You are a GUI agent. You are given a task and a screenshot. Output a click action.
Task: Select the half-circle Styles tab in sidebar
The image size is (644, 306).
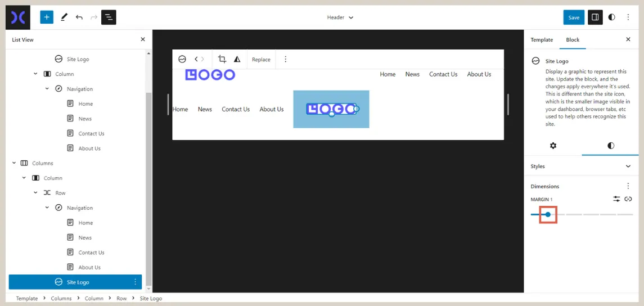coord(611,145)
